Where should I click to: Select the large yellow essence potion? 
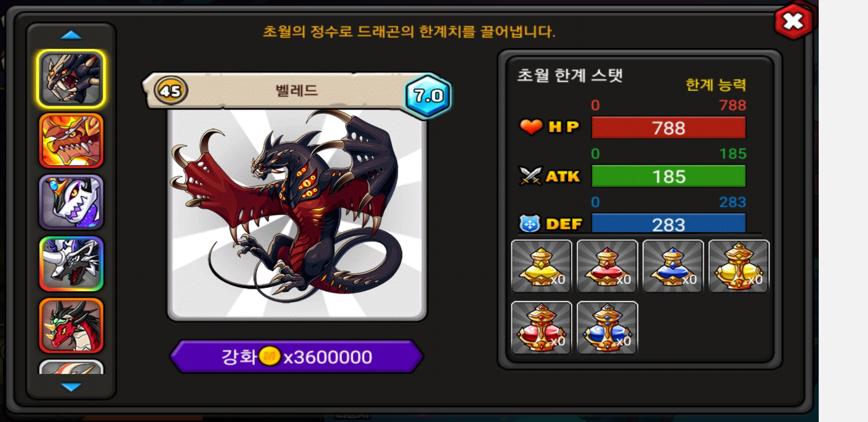point(739,266)
